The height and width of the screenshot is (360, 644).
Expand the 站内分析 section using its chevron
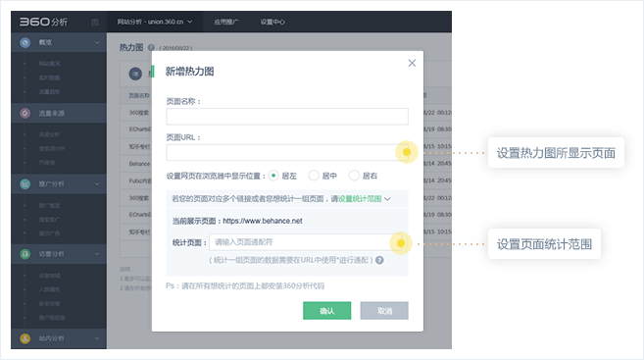97,338
